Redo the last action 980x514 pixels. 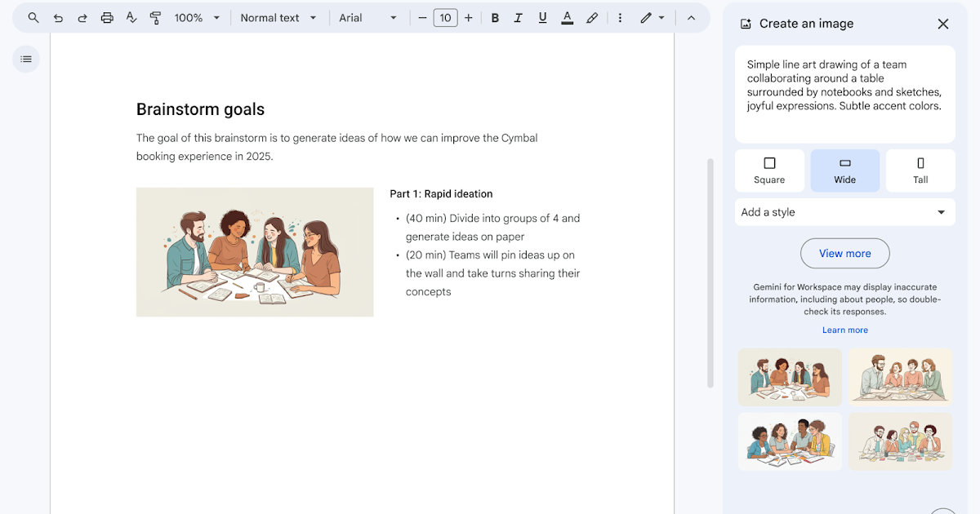[82, 18]
